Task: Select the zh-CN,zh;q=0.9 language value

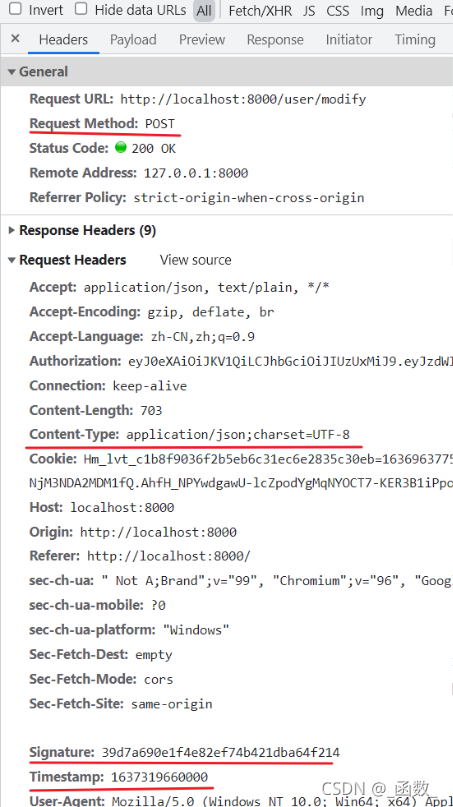Action: click(203, 337)
